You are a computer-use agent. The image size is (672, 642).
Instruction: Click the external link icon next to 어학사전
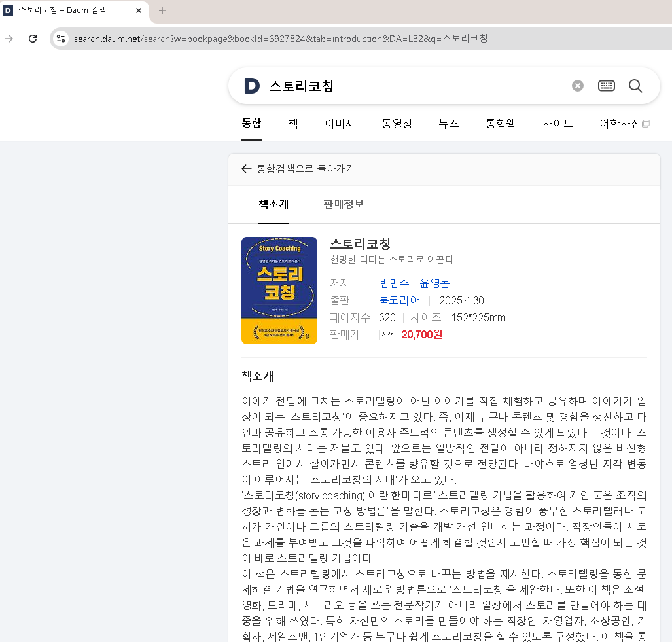coord(646,123)
